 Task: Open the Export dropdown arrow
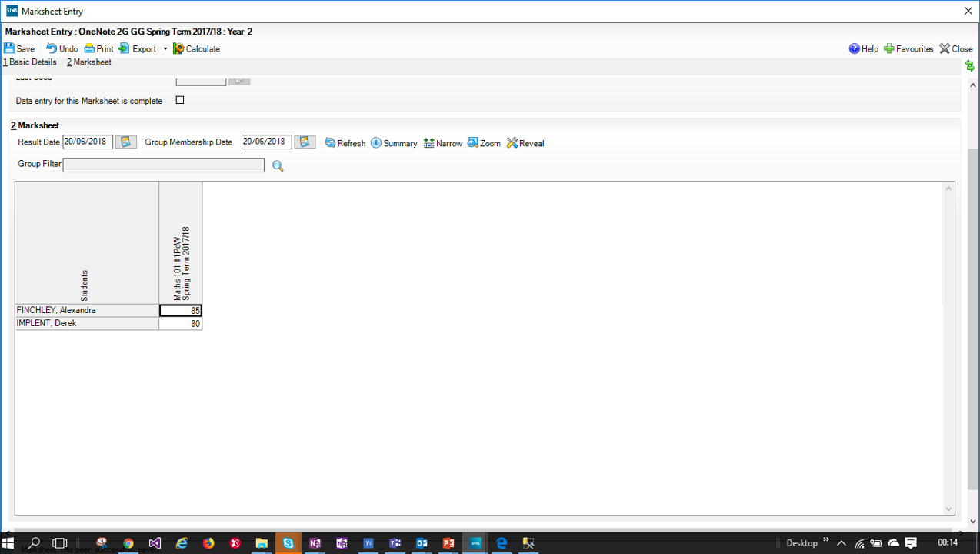[165, 49]
